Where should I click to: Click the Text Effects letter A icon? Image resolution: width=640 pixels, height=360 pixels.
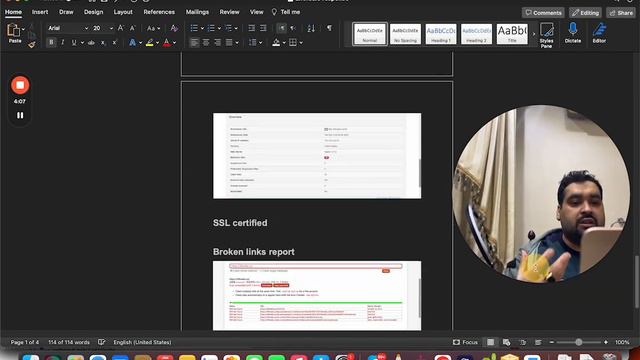132,42
